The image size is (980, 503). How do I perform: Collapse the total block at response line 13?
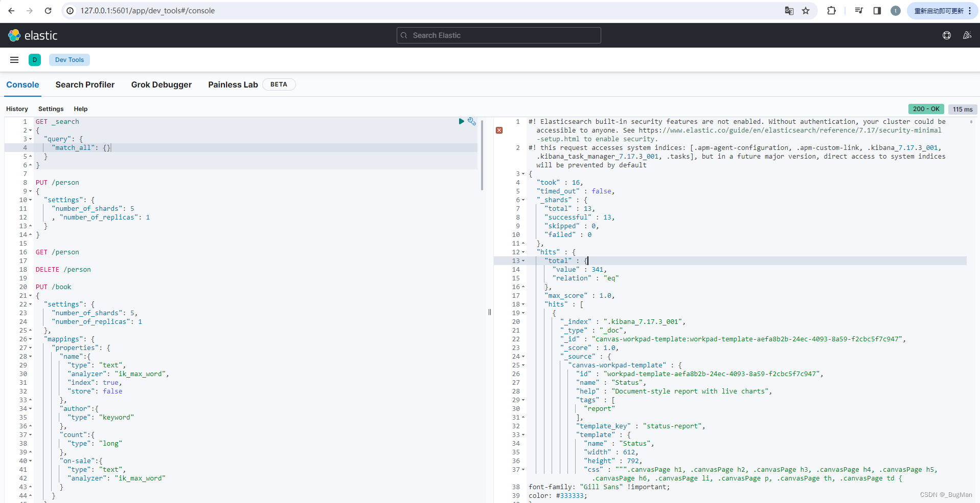(523, 261)
